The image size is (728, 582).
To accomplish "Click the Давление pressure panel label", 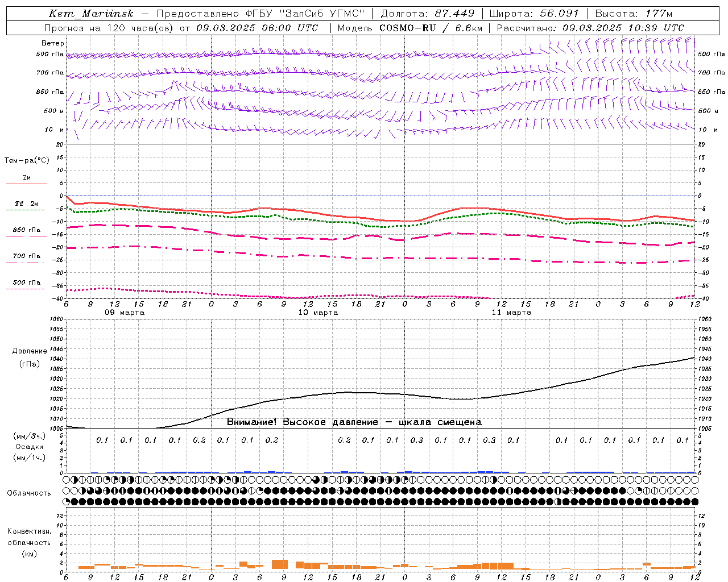I will [x=30, y=351].
